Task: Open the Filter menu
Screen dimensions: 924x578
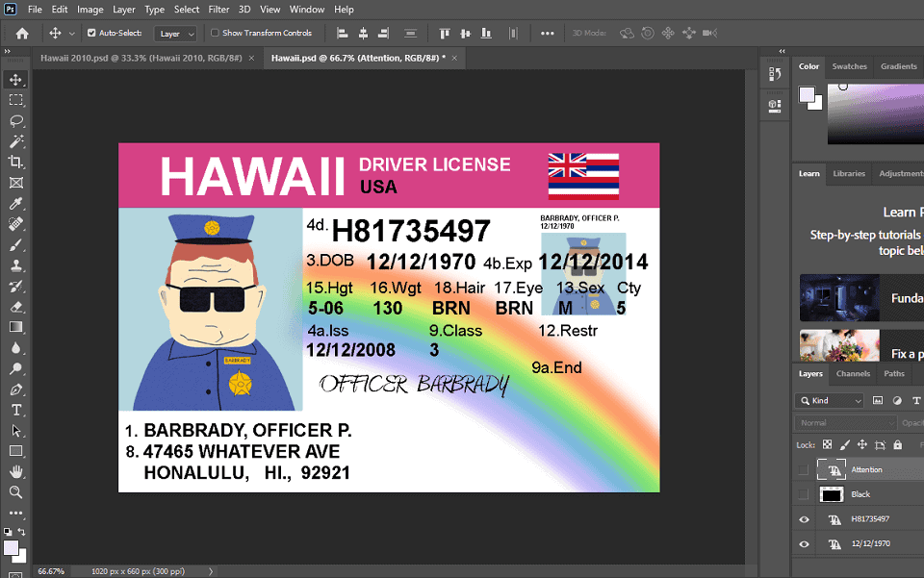Action: 218,10
